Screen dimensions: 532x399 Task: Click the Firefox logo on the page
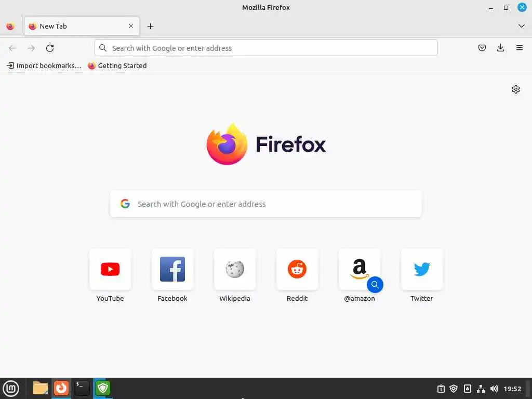point(266,144)
